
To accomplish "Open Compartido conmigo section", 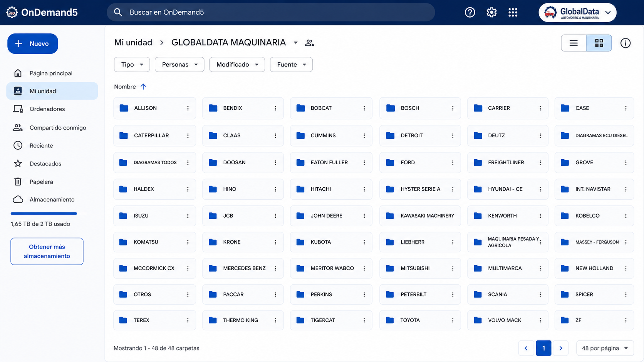I will tap(52, 127).
